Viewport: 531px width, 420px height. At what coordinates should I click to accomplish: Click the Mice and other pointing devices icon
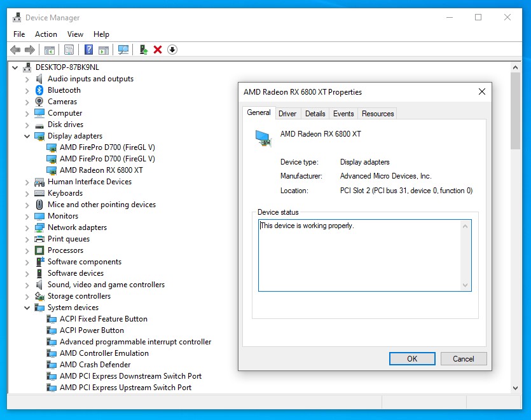(x=39, y=205)
